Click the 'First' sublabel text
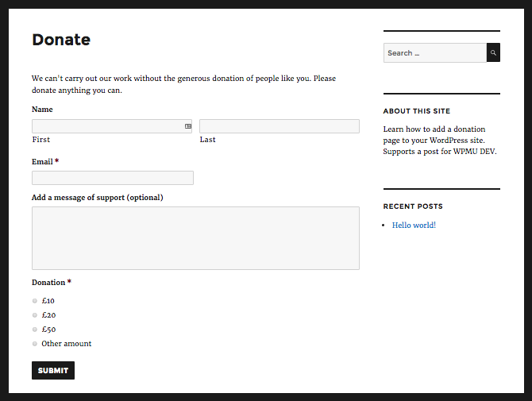This screenshot has width=532, height=401. click(x=41, y=140)
